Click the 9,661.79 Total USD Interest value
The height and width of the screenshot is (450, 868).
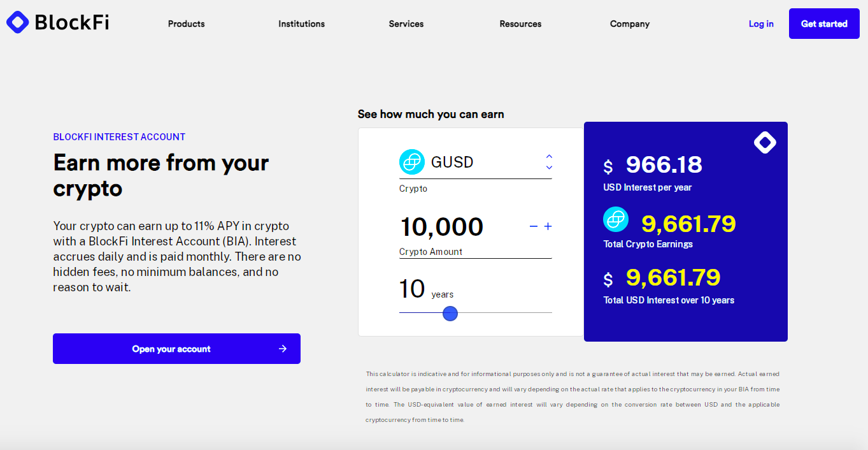point(673,277)
